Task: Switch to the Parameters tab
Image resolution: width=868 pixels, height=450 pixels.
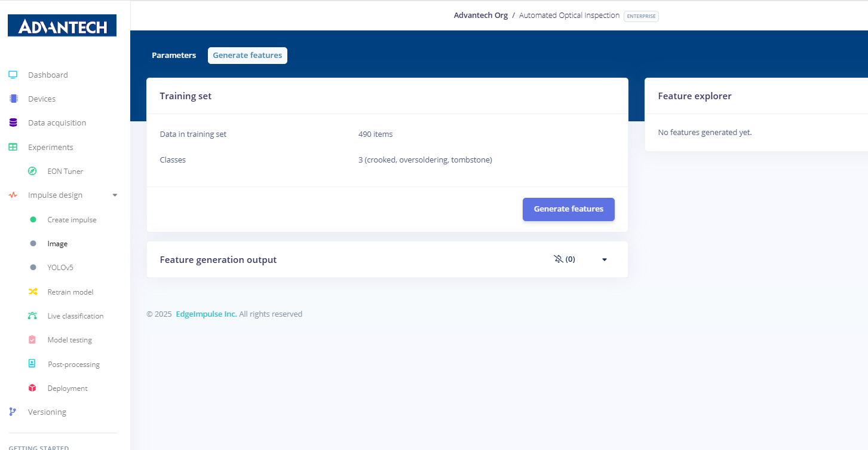Action: 174,55
